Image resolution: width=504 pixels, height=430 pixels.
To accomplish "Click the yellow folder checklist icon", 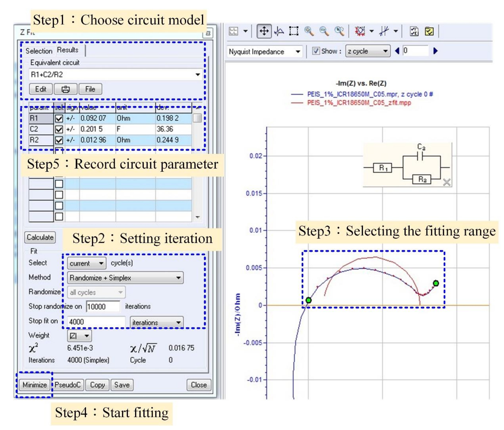I will pyautogui.click(x=429, y=31).
